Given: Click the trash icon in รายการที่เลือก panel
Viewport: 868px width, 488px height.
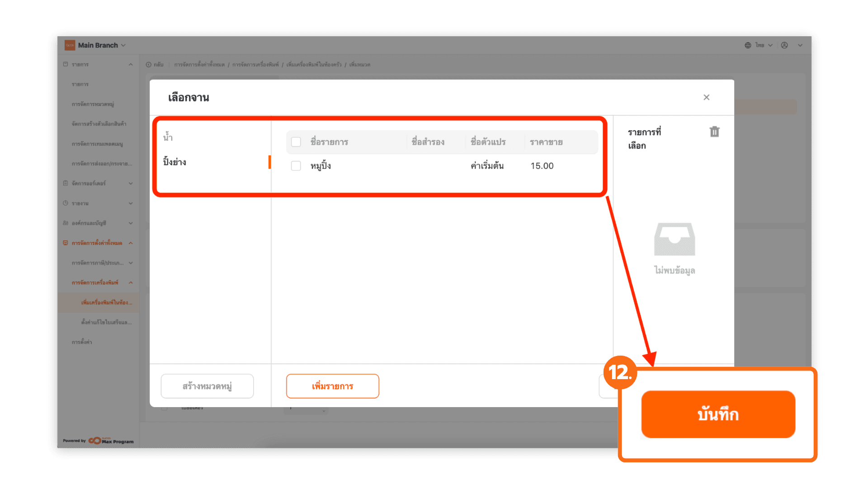Looking at the screenshot, I should coord(714,131).
